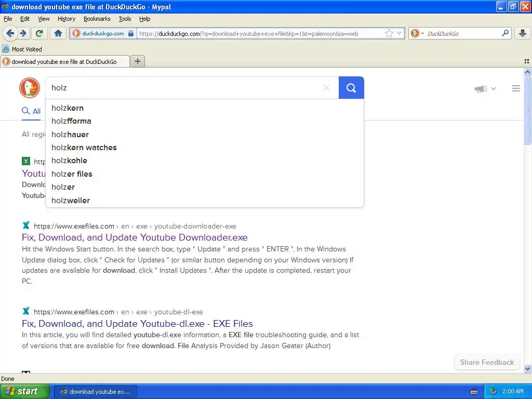532x399 pixels.
Task: Select the 'download youtube exe file' browser tab
Action: 65,61
